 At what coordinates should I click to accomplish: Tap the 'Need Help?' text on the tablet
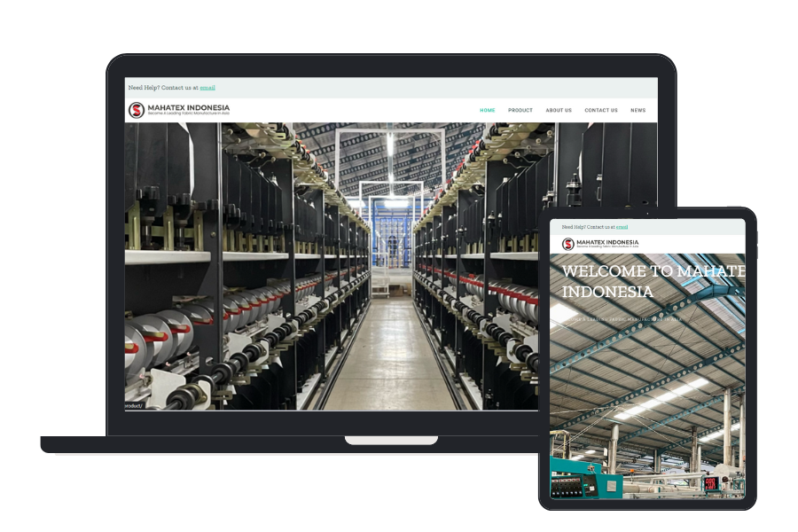(x=587, y=227)
